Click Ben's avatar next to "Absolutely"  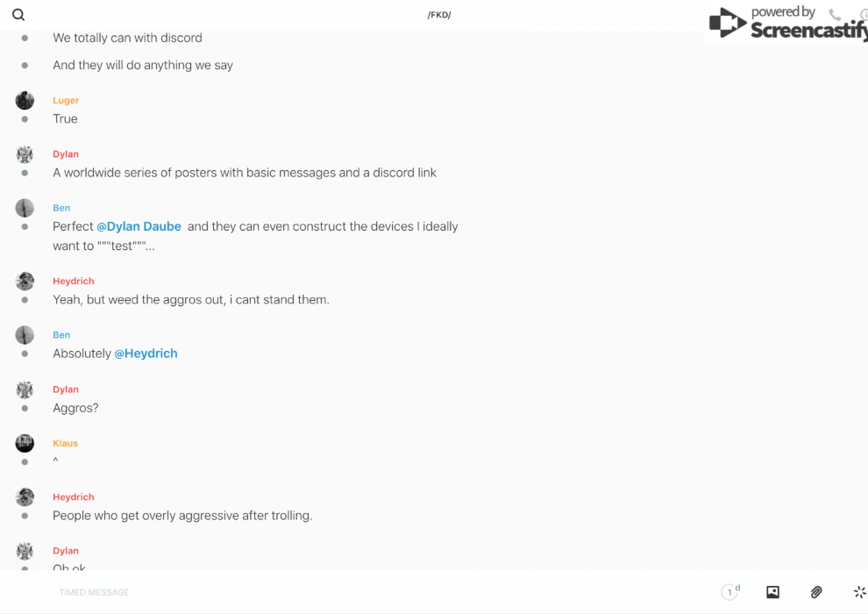tap(25, 335)
